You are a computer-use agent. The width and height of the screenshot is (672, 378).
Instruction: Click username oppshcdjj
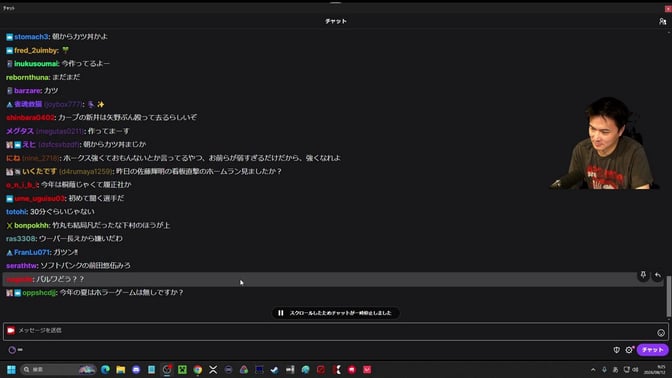[39, 293]
